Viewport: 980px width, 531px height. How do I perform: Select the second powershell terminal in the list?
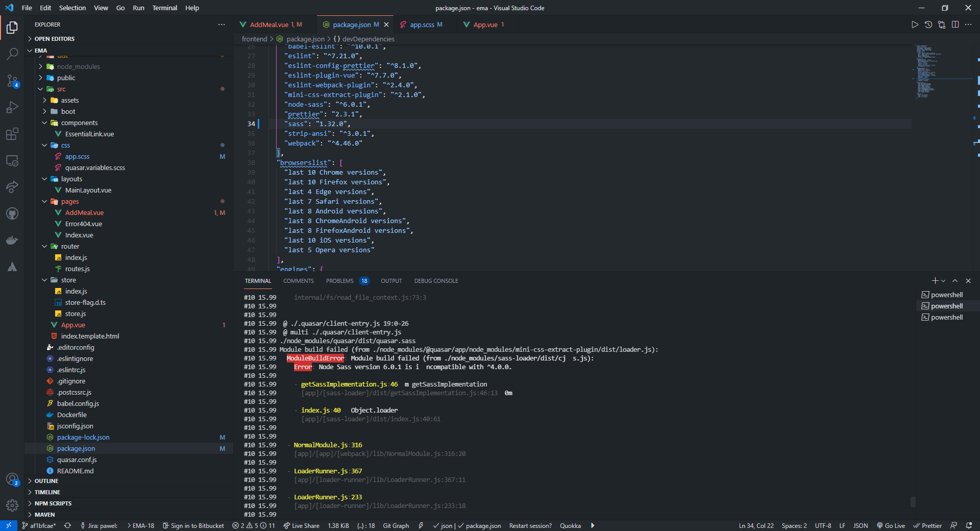point(946,306)
